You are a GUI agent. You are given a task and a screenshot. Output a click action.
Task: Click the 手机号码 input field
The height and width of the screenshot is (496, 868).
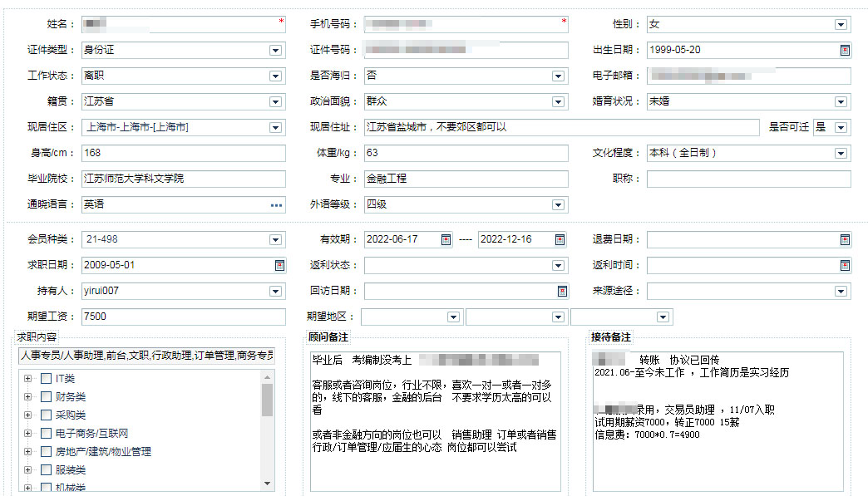[x=466, y=24]
